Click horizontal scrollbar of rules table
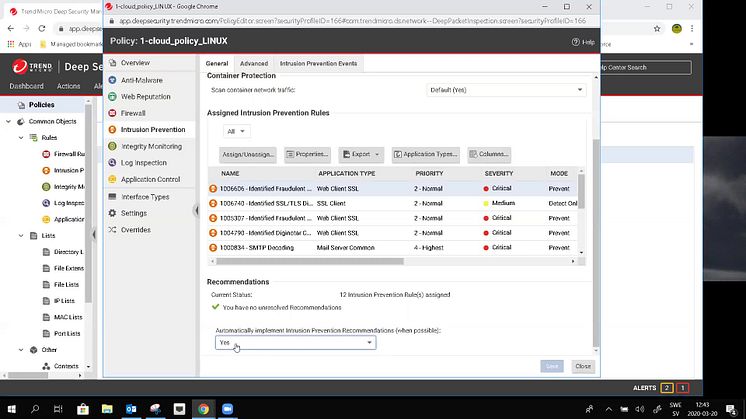This screenshot has width=746, height=419. pyautogui.click(x=310, y=261)
